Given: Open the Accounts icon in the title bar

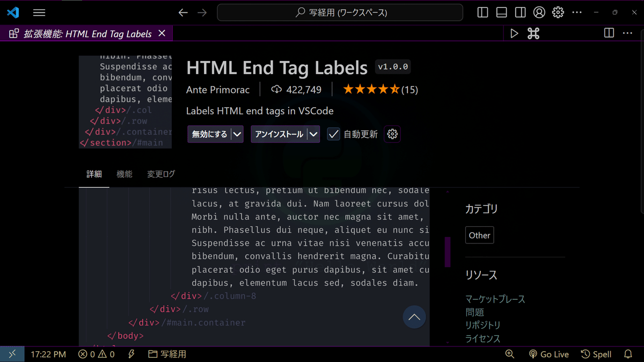Looking at the screenshot, I should [x=539, y=12].
